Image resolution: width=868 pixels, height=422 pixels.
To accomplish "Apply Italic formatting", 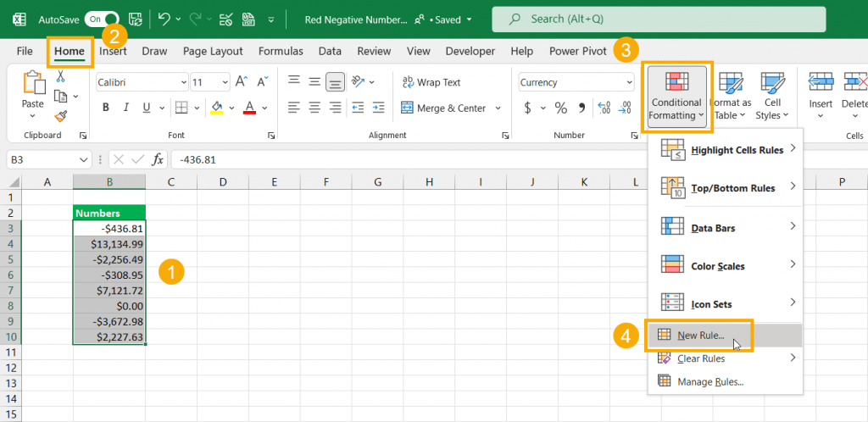I will (127, 108).
